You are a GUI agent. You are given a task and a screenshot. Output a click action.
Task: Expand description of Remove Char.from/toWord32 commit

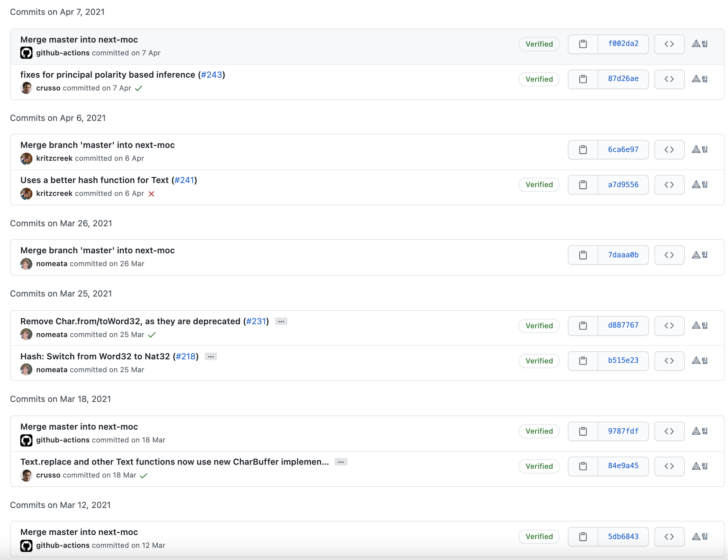(x=281, y=321)
